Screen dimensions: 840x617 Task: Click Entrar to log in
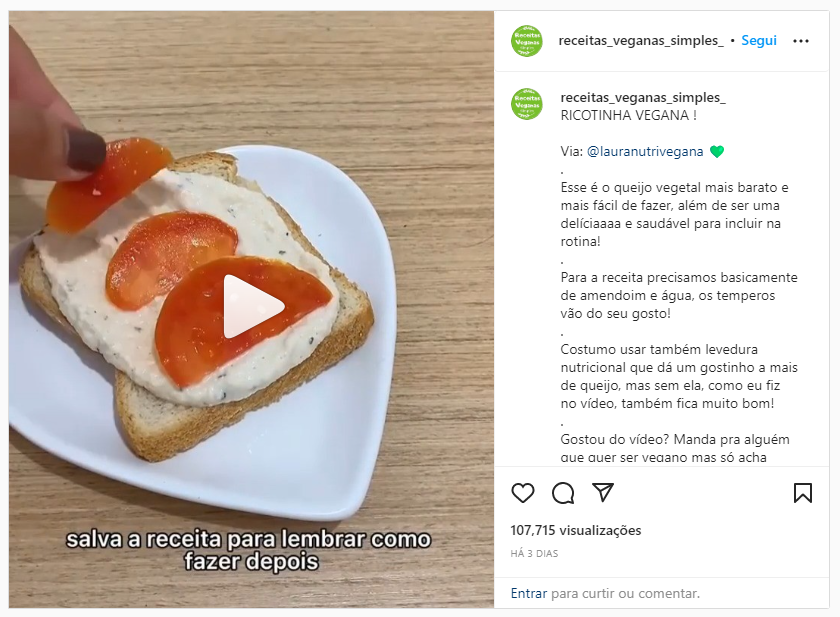pos(529,593)
